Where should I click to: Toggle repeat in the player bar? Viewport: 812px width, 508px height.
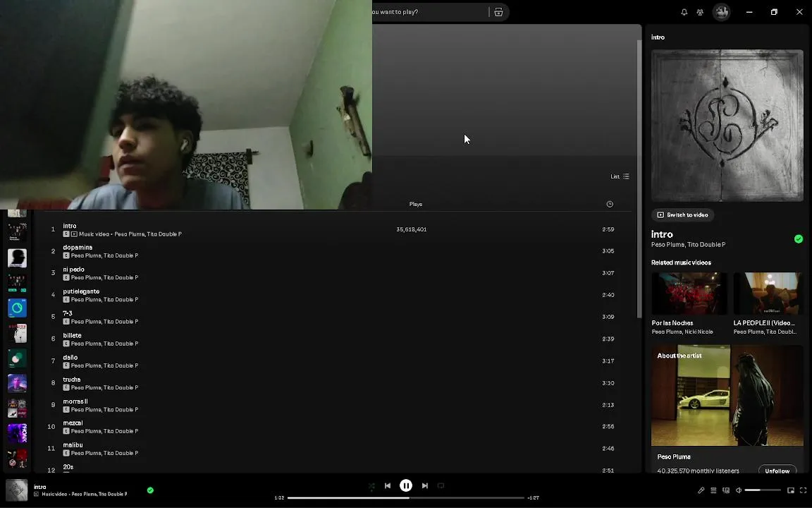441,485
